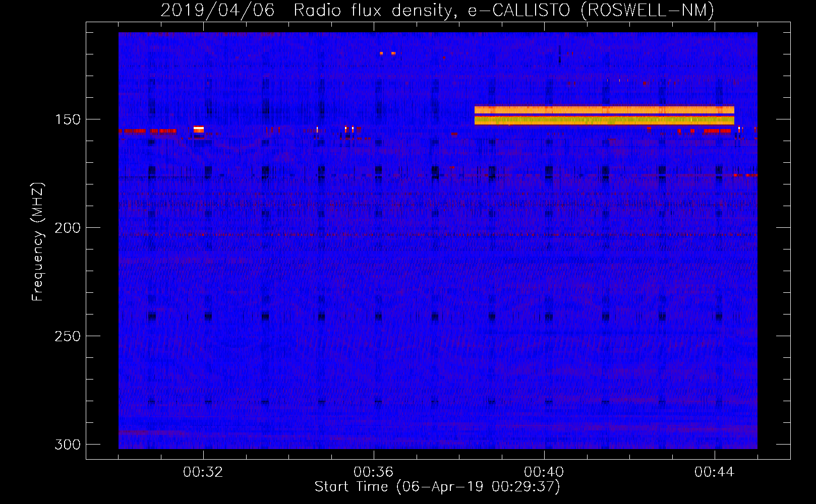816x504 pixels.
Task: Click the small bright white-orange burst near 00:32
Action: tap(199, 130)
